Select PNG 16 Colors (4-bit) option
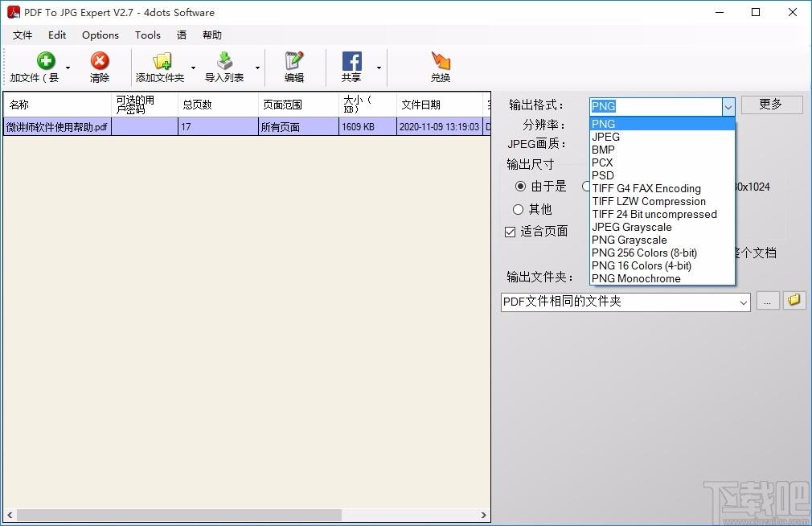This screenshot has width=812, height=526. tap(662, 266)
